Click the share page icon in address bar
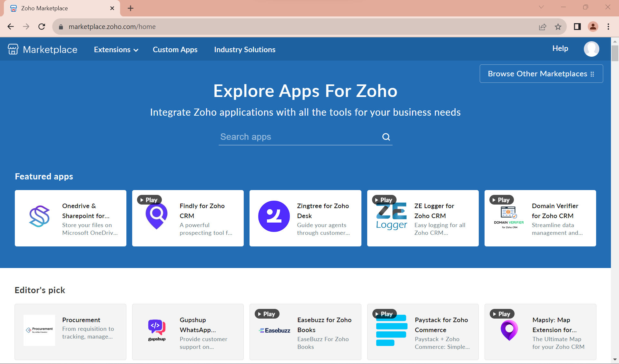Screen dimensions: 619x364 [x=543, y=27]
